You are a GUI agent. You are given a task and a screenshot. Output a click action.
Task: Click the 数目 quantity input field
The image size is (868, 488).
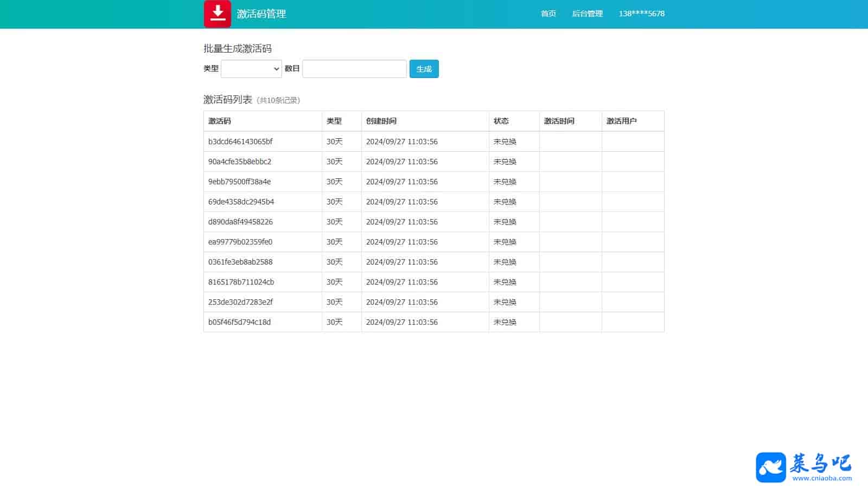(x=354, y=69)
